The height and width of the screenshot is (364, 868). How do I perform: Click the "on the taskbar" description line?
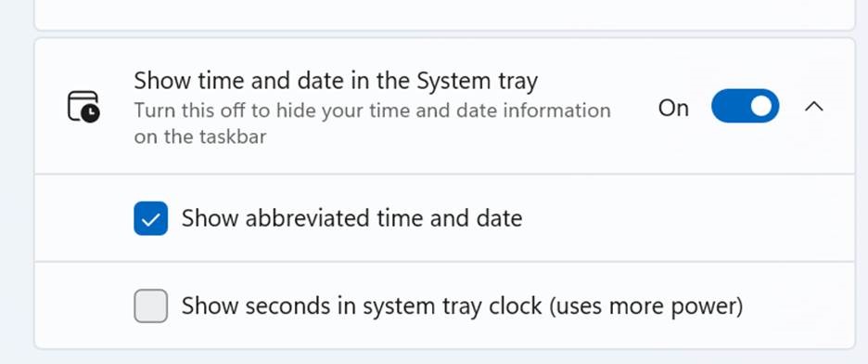tap(200, 136)
